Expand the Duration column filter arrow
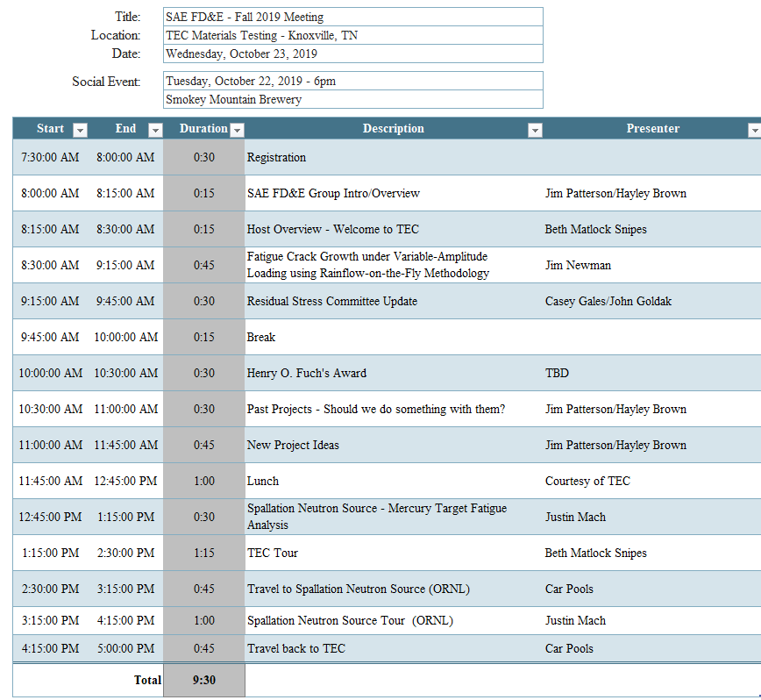761x700 pixels. (x=236, y=130)
